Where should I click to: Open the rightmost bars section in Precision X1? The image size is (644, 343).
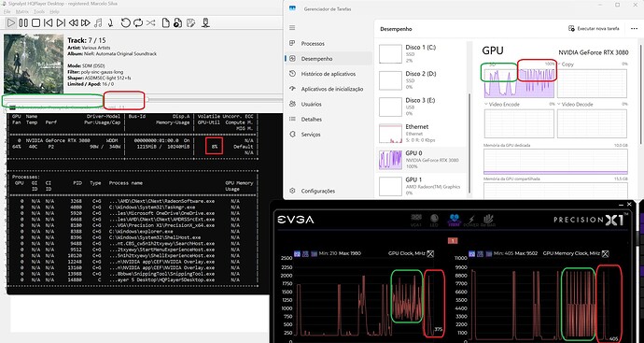coord(488,220)
